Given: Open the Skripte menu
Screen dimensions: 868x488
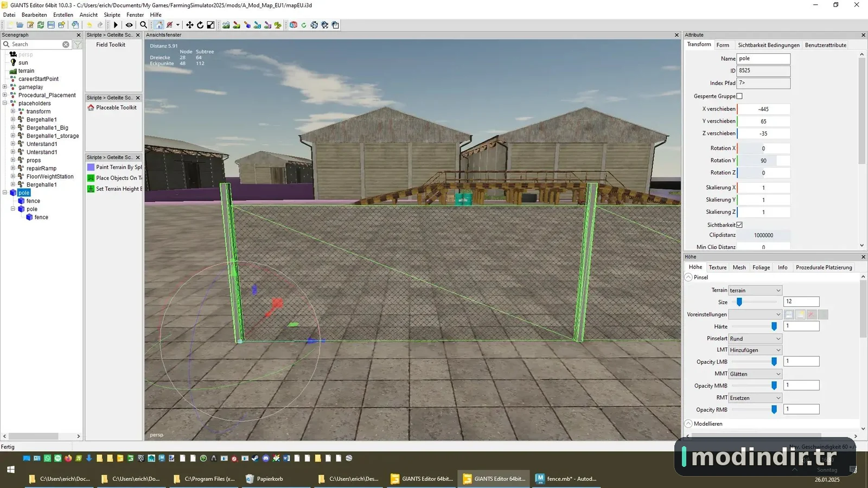Looking at the screenshot, I should pyautogui.click(x=112, y=15).
